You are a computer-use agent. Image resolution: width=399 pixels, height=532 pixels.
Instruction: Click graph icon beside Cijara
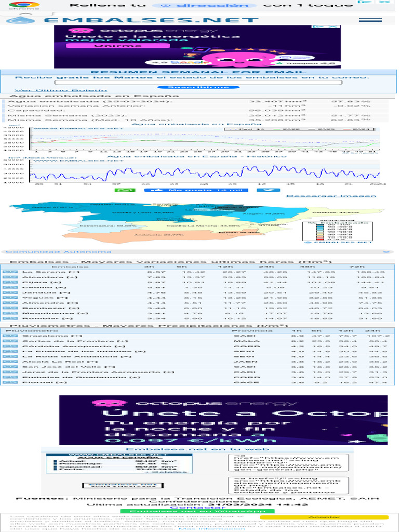coord(10,282)
